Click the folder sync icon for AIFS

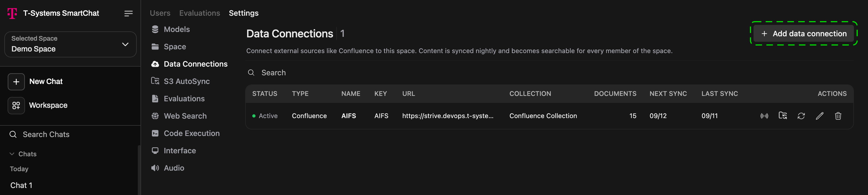click(x=783, y=116)
